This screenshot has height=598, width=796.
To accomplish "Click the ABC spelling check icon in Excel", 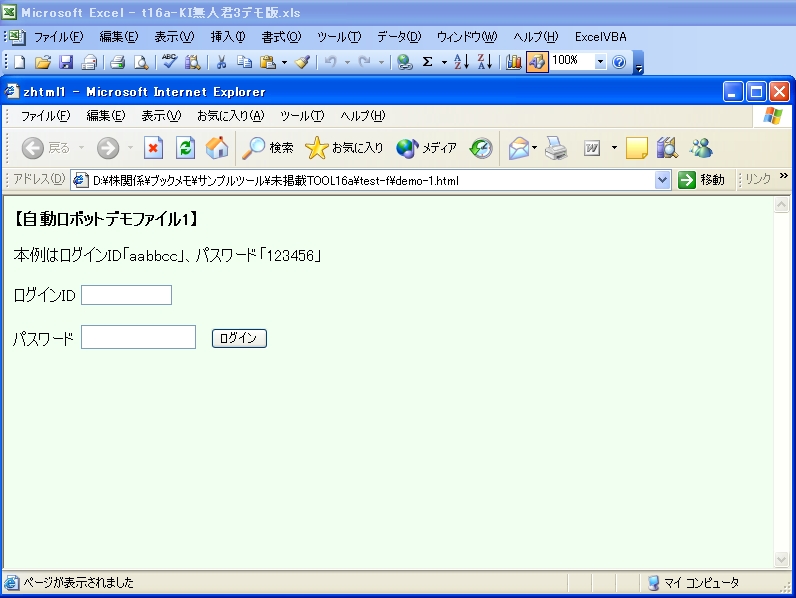I will (170, 61).
